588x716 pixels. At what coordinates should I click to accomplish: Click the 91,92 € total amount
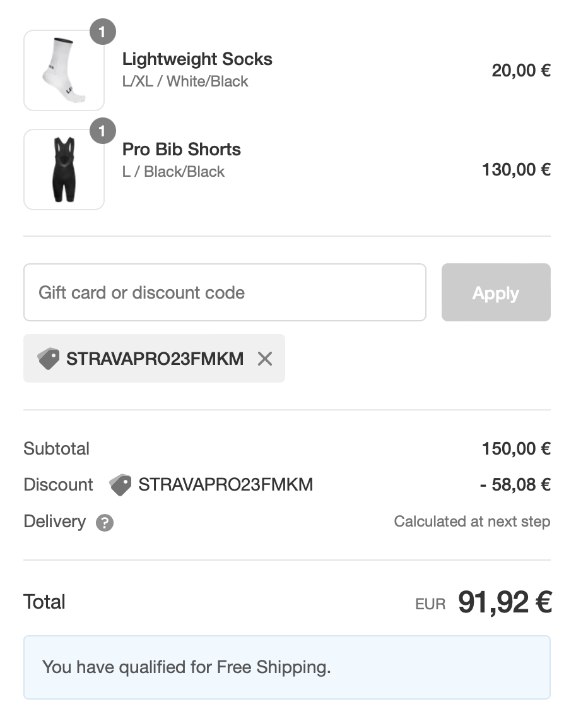pos(505,602)
